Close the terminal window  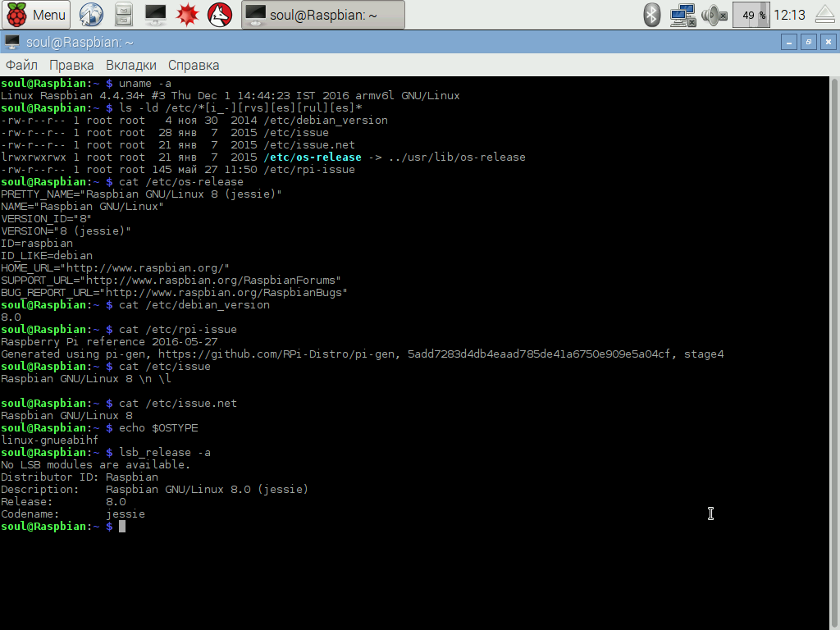(x=829, y=42)
